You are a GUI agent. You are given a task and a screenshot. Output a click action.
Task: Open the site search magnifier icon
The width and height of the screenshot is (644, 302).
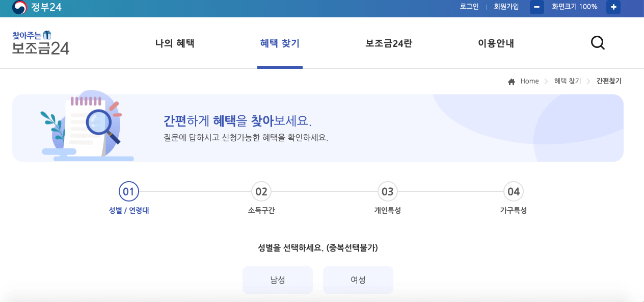point(598,43)
